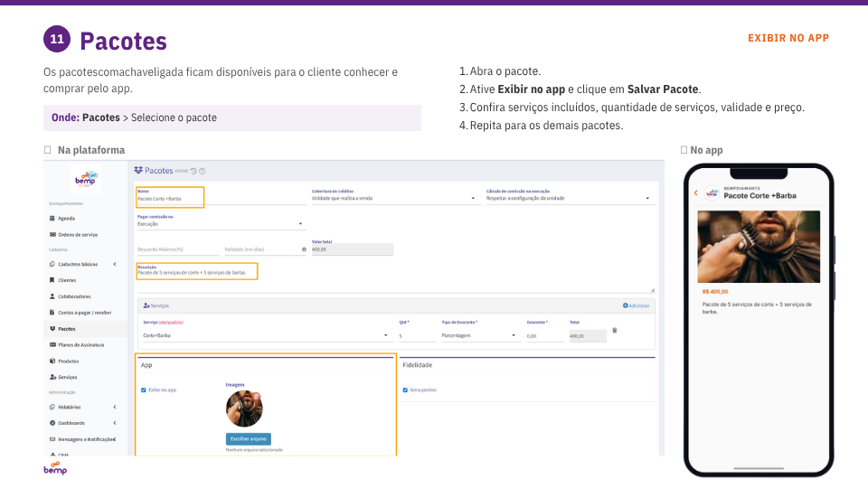Open Tipo de Desconto dropdown
This screenshot has width=868, height=488.
pyautogui.click(x=479, y=335)
